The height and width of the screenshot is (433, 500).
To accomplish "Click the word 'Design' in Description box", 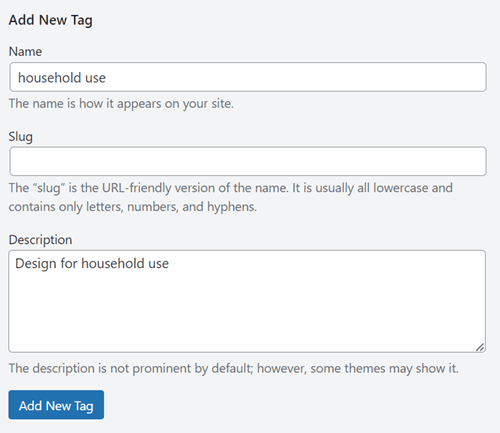I will pos(36,264).
